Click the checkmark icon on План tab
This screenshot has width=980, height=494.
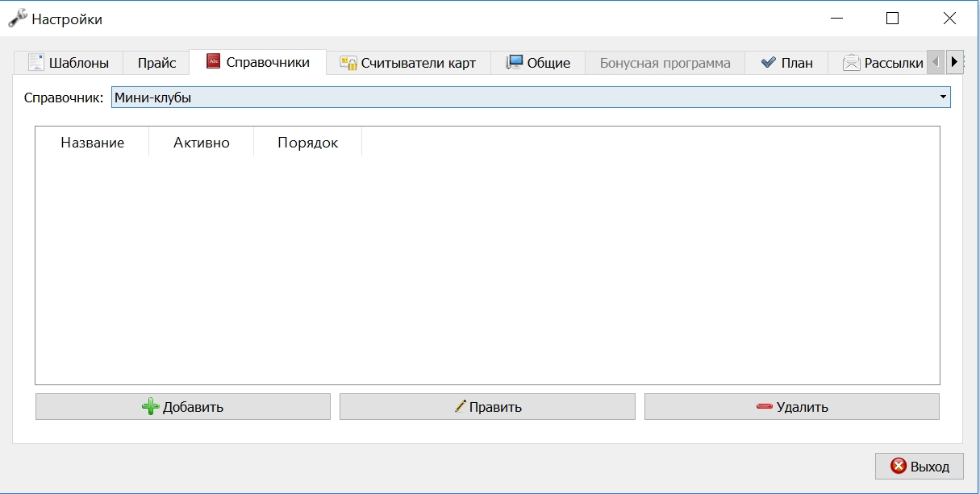(769, 63)
